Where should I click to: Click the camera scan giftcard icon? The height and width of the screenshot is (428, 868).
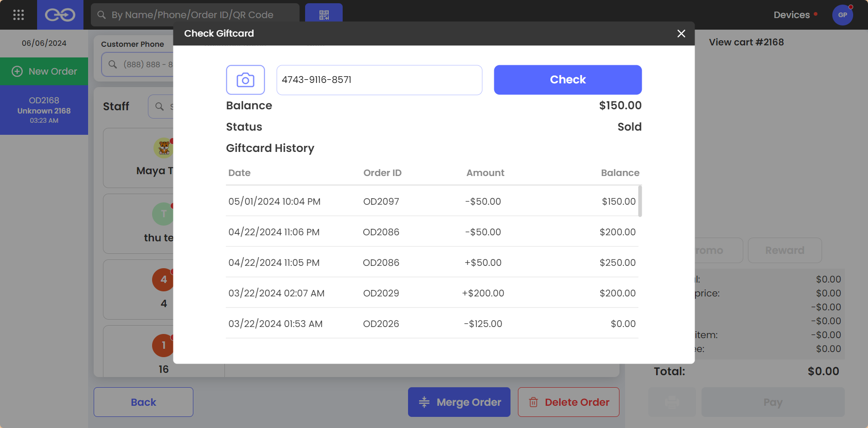(x=245, y=80)
